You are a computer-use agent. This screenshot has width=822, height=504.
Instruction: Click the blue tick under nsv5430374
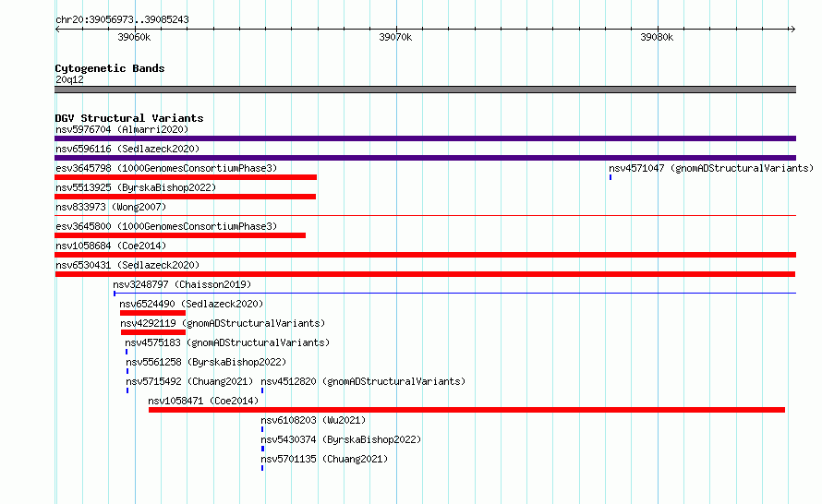point(262,449)
